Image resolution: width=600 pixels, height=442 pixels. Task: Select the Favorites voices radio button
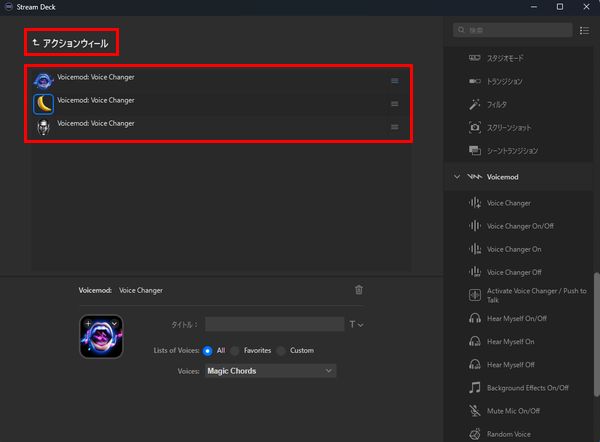click(235, 351)
